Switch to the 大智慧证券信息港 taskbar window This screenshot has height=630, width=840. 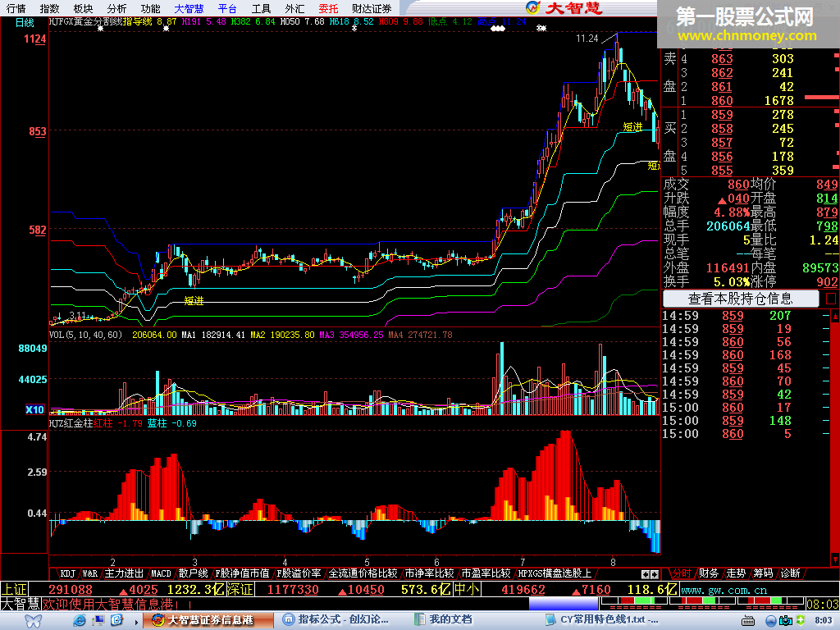[210, 621]
